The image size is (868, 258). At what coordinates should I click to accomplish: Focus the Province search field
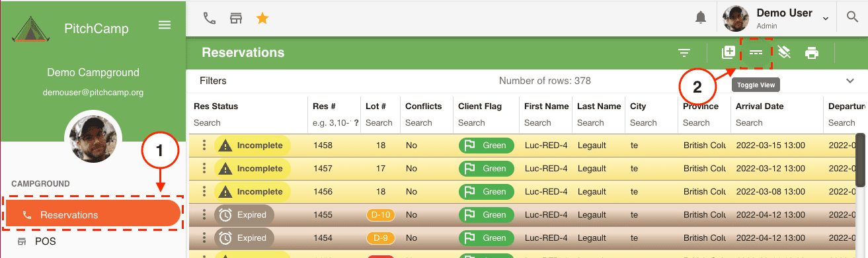pyautogui.click(x=705, y=123)
